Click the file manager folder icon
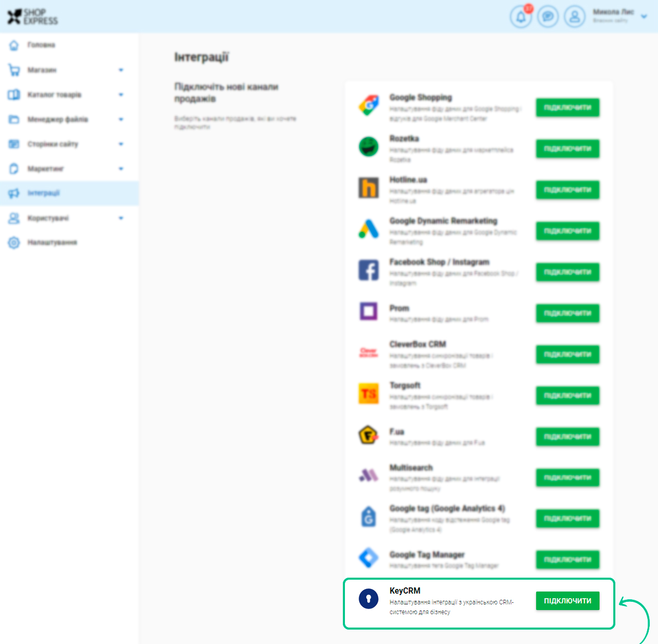This screenshot has width=658, height=644. [x=14, y=119]
